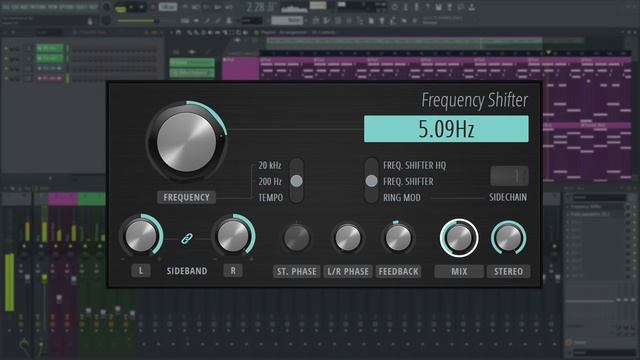Click the L/R PHASE label button
This screenshot has width=640, height=360.
click(348, 271)
